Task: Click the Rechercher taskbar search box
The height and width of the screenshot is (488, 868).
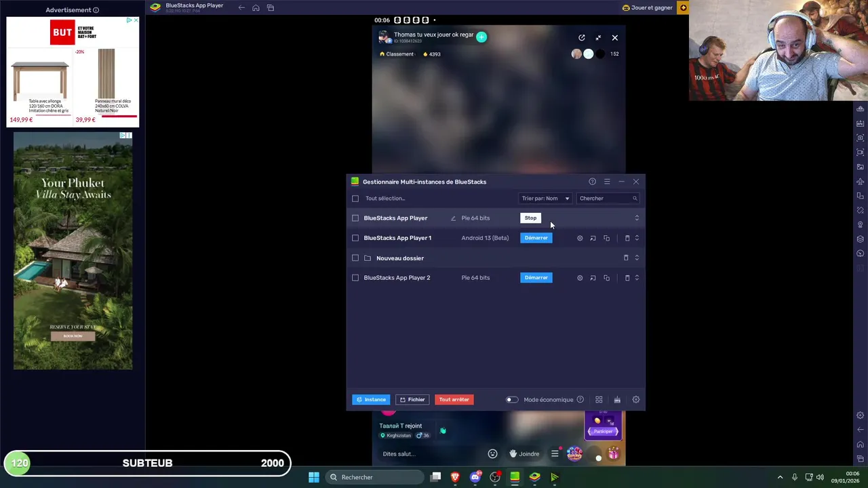Action: tap(373, 477)
